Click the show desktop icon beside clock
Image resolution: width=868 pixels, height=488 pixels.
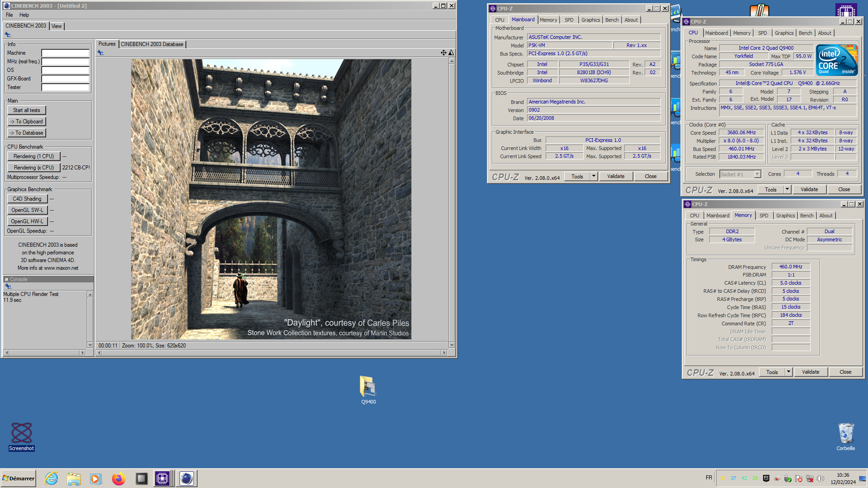[x=862, y=479]
